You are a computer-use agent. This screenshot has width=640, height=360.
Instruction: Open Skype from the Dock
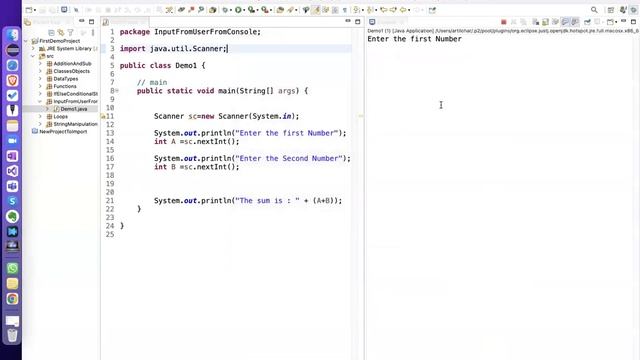12,201
